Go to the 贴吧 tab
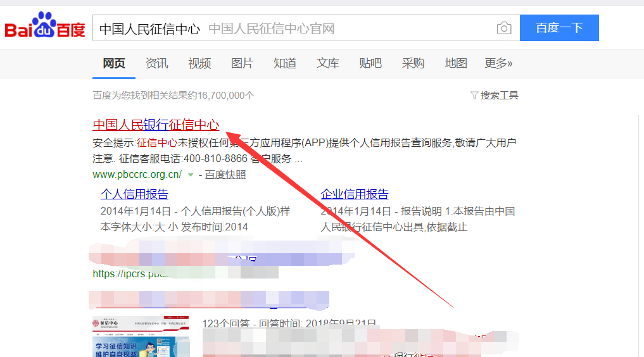The width and height of the screenshot is (644, 357). coord(370,63)
